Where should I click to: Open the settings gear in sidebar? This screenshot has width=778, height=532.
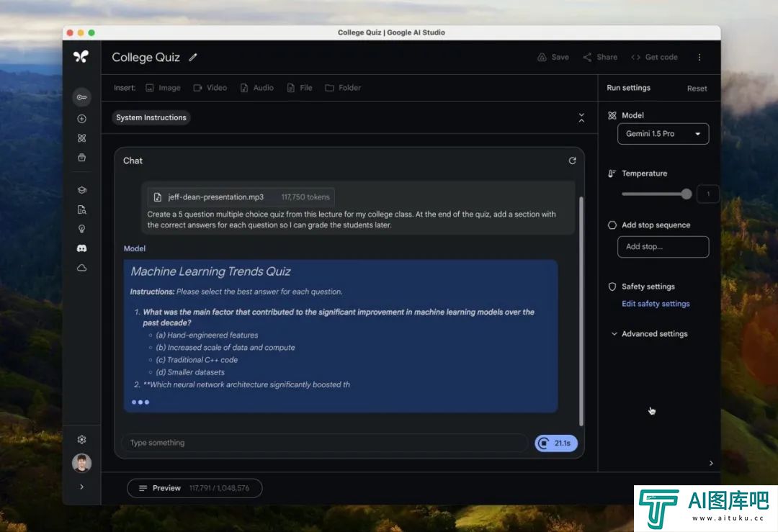[82, 439]
